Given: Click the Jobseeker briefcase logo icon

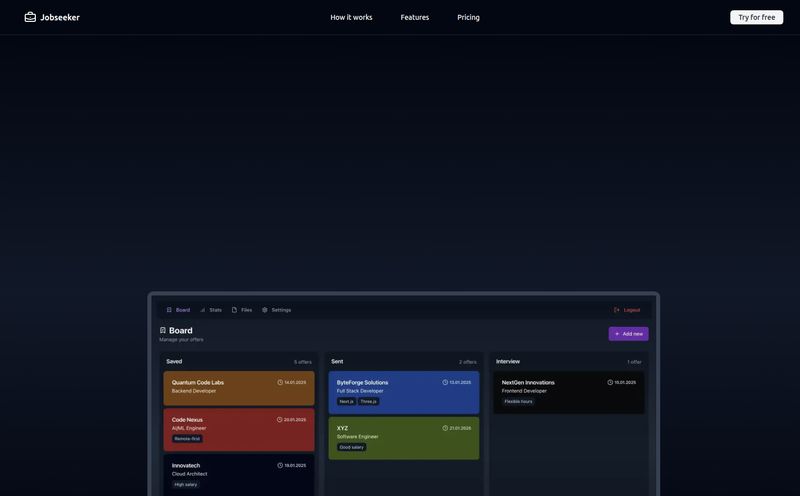Looking at the screenshot, I should [30, 17].
